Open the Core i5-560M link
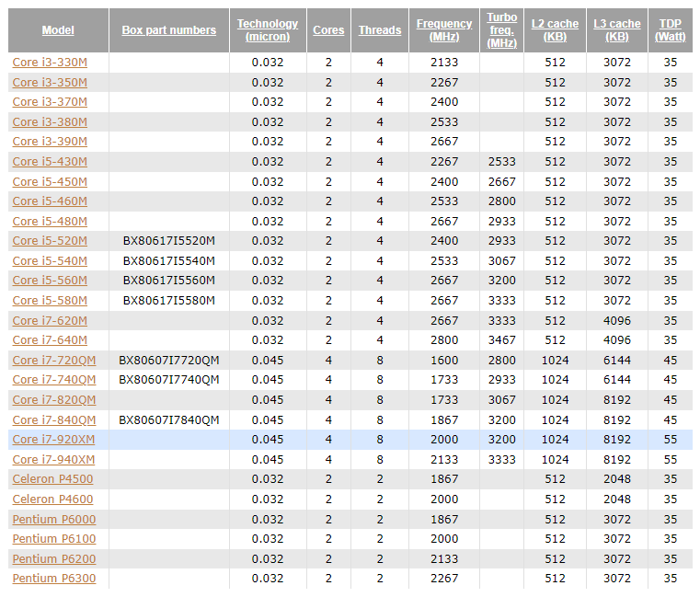 [x=50, y=280]
